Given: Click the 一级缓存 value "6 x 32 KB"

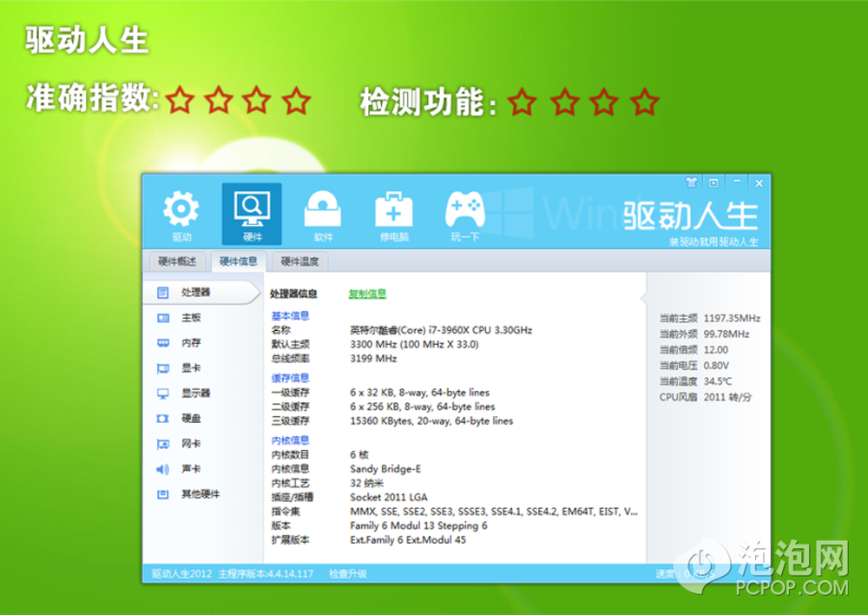Looking at the screenshot, I should coord(372,393).
